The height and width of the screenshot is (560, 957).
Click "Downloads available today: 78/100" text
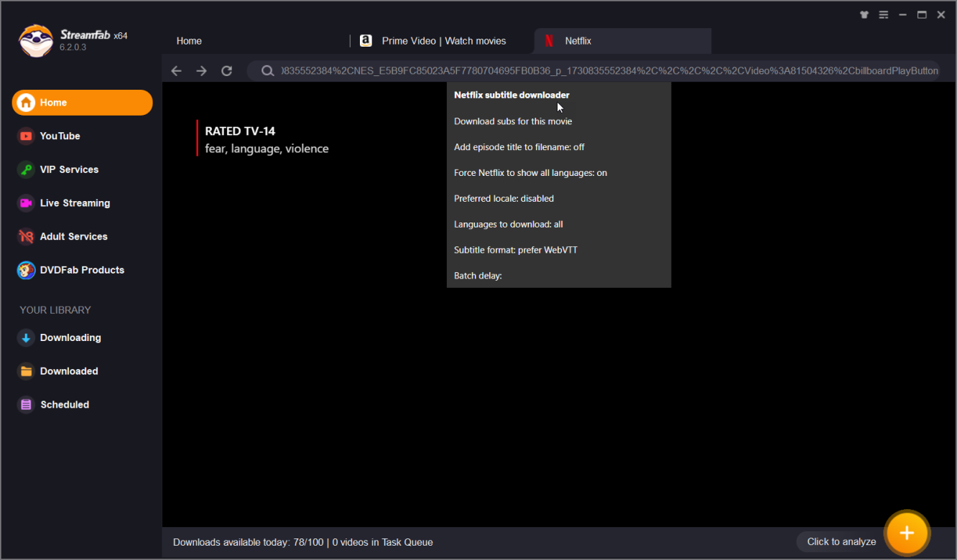tap(249, 542)
